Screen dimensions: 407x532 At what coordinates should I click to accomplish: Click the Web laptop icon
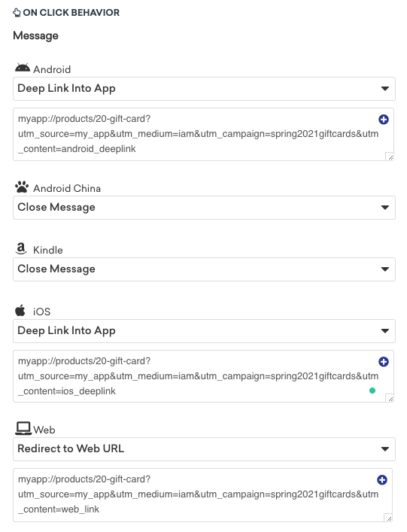(23, 428)
